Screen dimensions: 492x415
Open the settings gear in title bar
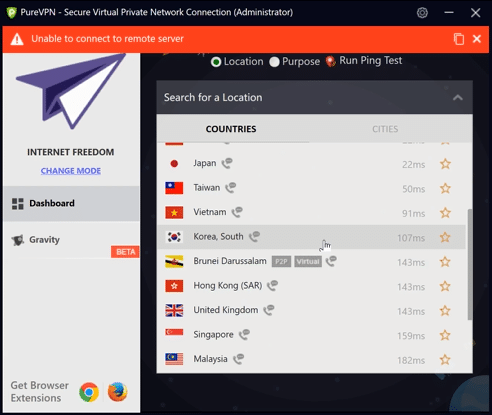point(422,13)
